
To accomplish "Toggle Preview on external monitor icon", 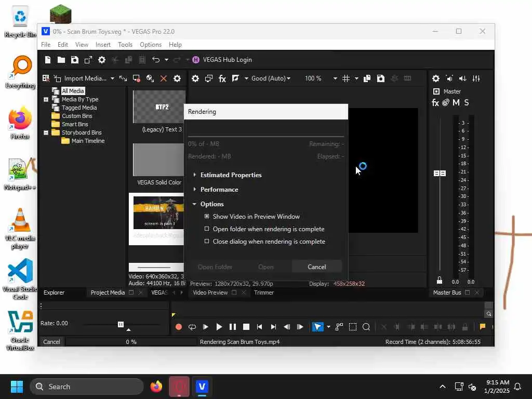I will pyautogui.click(x=209, y=78).
